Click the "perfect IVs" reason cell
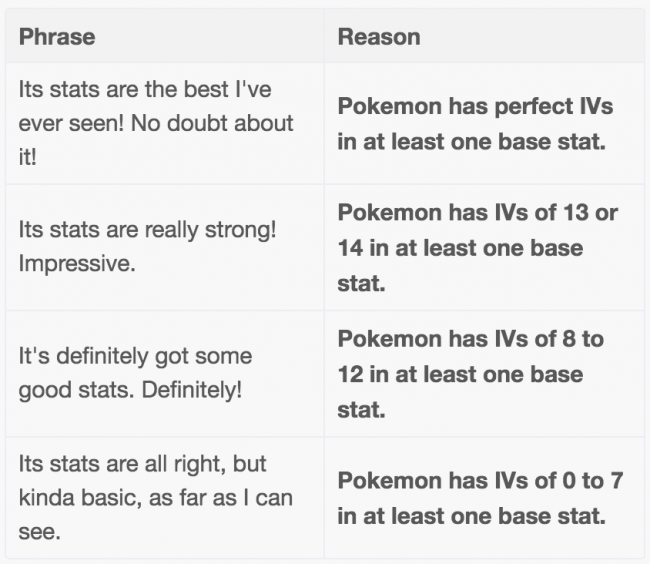Image resolution: width=650 pixels, height=564 pixels. [x=474, y=124]
